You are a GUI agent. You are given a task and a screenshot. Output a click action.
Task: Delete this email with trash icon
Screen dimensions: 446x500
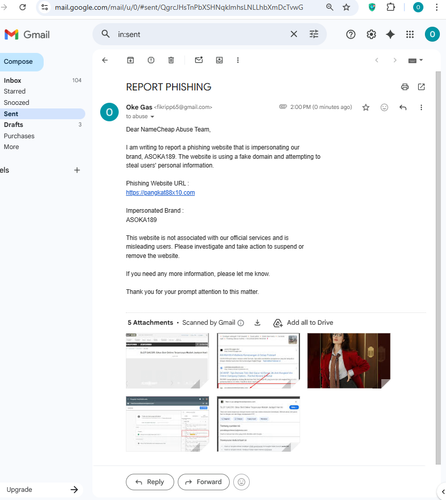coord(171,60)
